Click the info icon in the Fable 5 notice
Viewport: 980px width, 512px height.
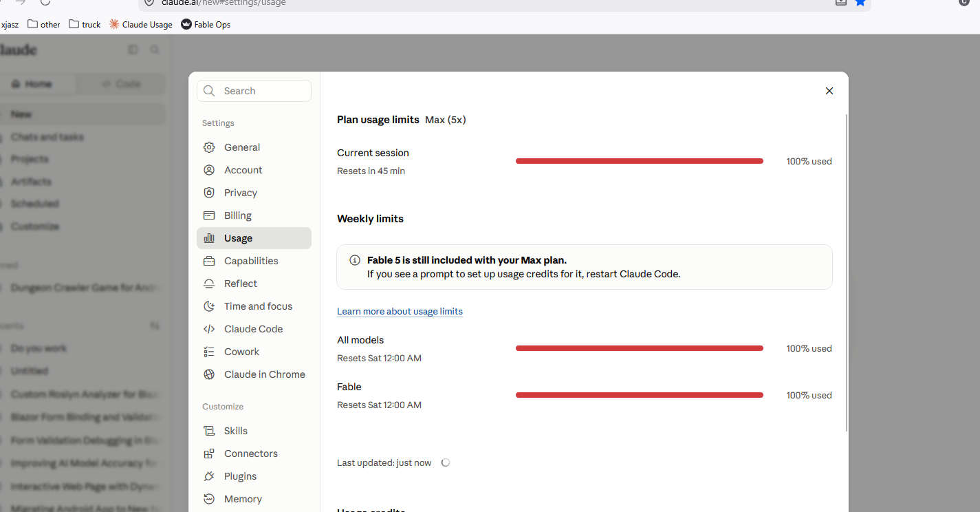(x=355, y=260)
